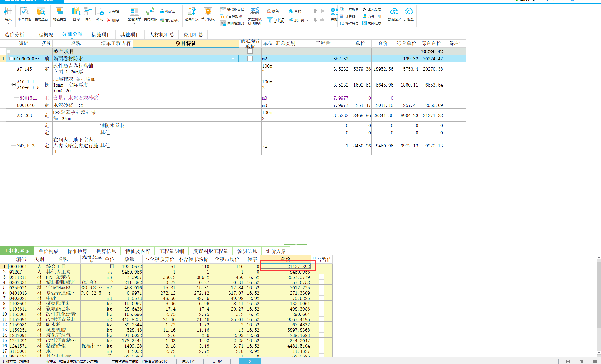Click the 替换数据 replace data icon
This screenshot has height=364, width=601.
pos(162,20)
